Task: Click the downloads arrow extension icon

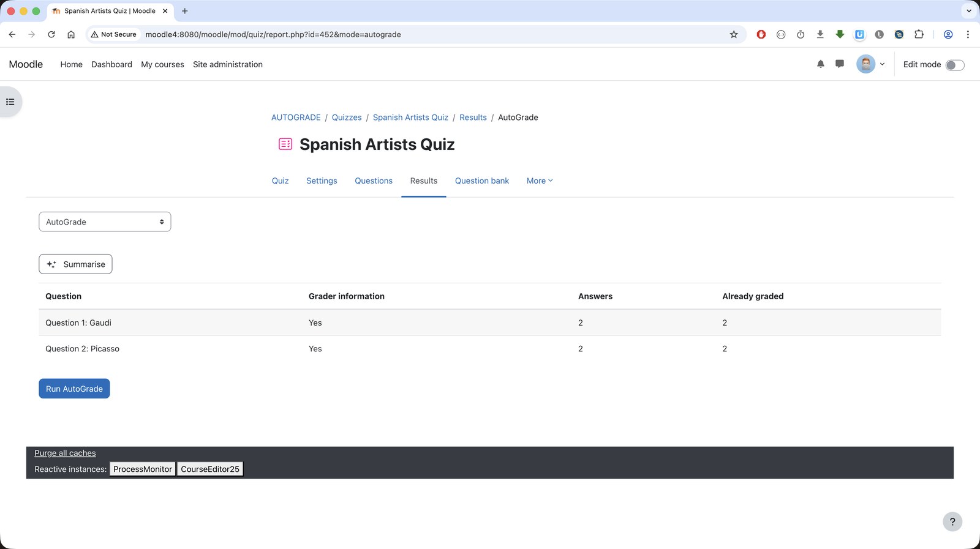Action: (820, 34)
